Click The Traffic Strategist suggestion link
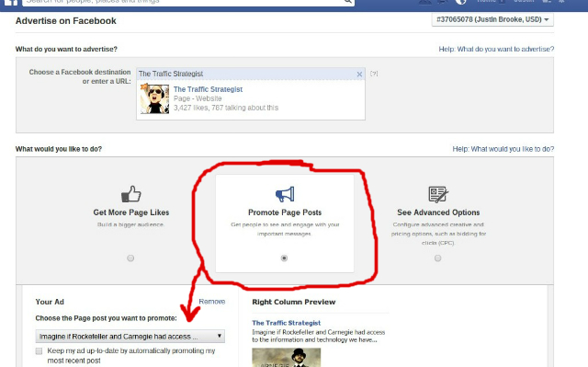 (x=208, y=89)
